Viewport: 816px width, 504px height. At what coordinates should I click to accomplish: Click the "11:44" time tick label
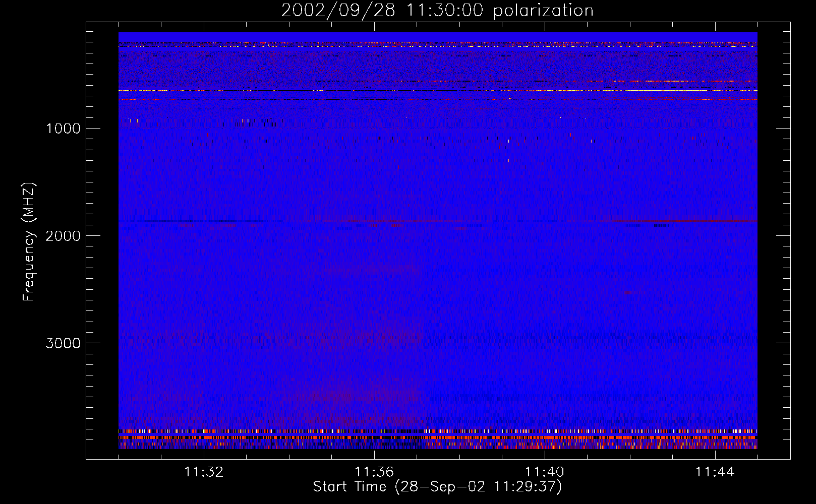[x=715, y=472]
